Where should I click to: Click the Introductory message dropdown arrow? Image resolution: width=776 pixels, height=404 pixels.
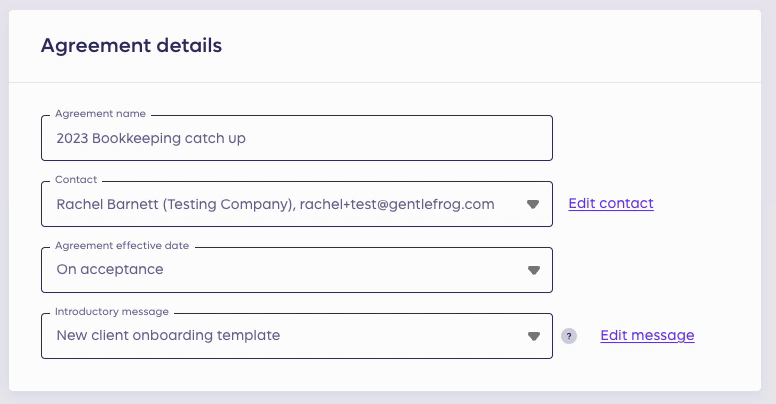(534, 336)
